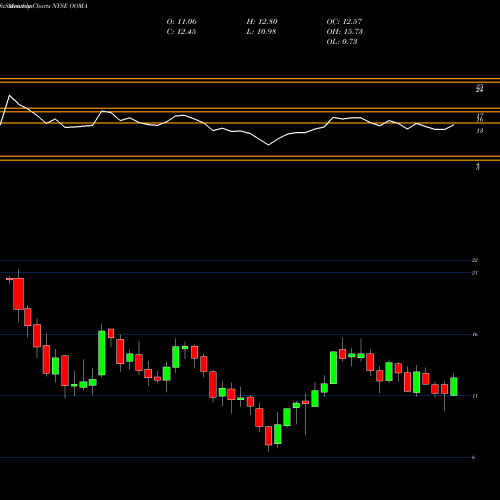Click the price axis label 21

click(x=475, y=273)
